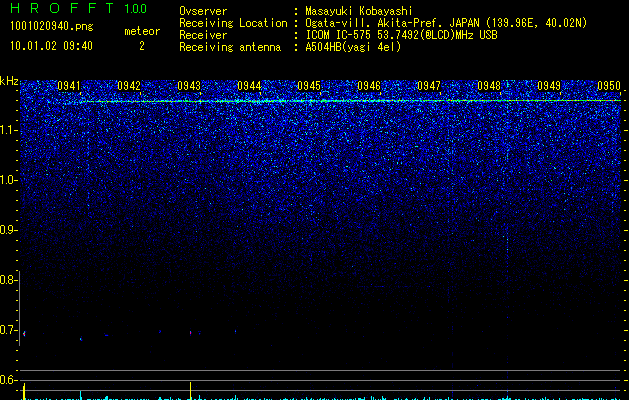Click the 0943 time marker
The image size is (629, 400).
click(189, 85)
